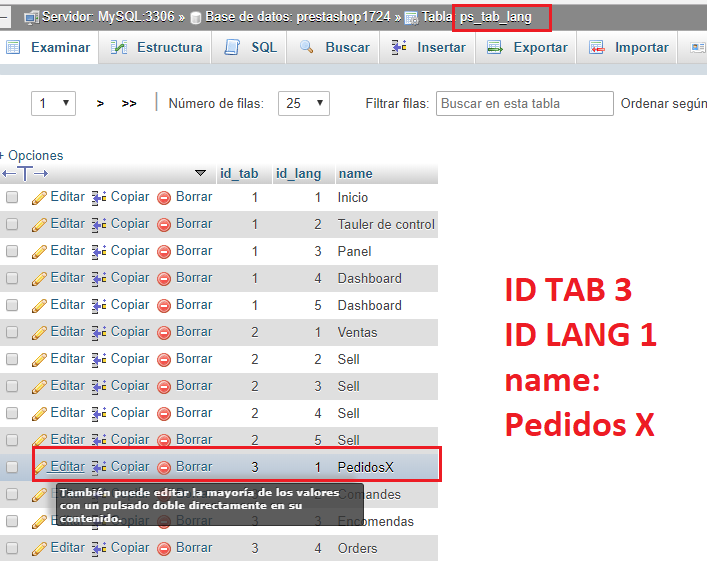Open the Importar tab
The width and height of the screenshot is (707, 561).
coord(628,47)
